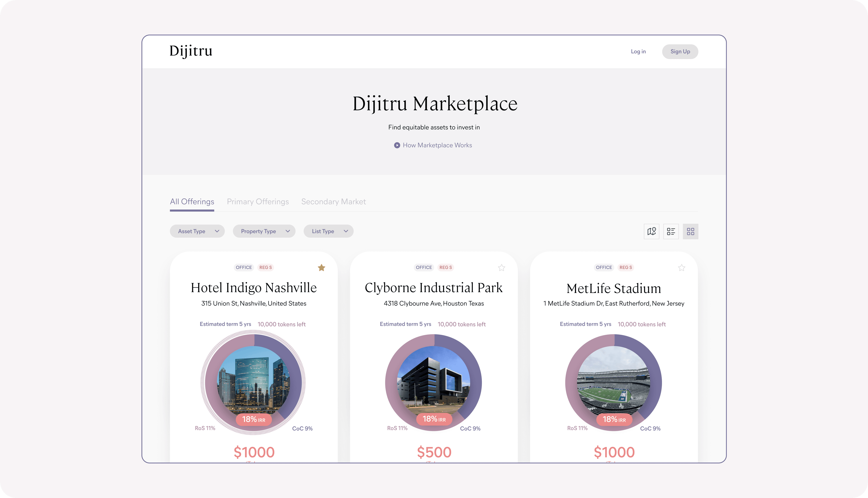Expand the Property Type filter

point(264,231)
